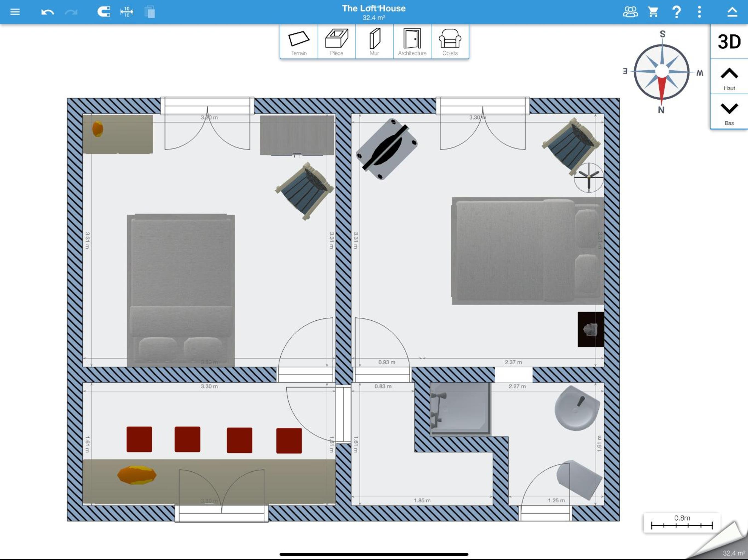Click the 0.8m scale bar
748x560 pixels.
pyautogui.click(x=682, y=523)
